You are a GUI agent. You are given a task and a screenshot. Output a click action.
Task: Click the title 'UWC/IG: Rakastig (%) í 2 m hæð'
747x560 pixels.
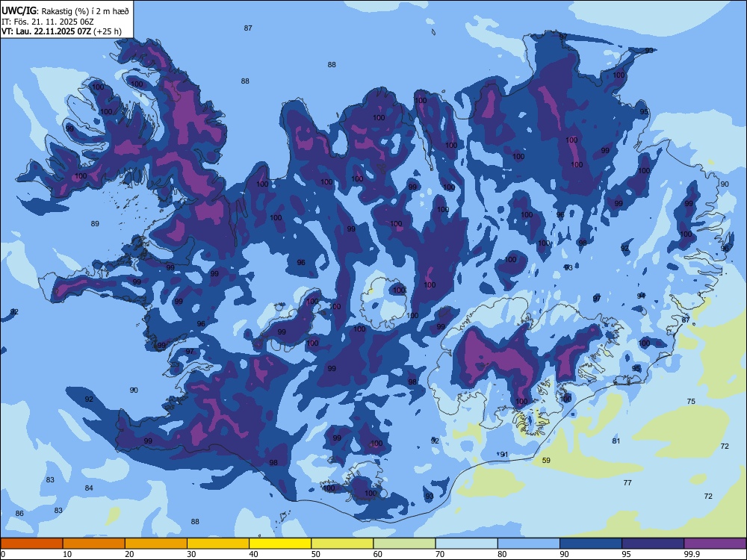click(65, 10)
